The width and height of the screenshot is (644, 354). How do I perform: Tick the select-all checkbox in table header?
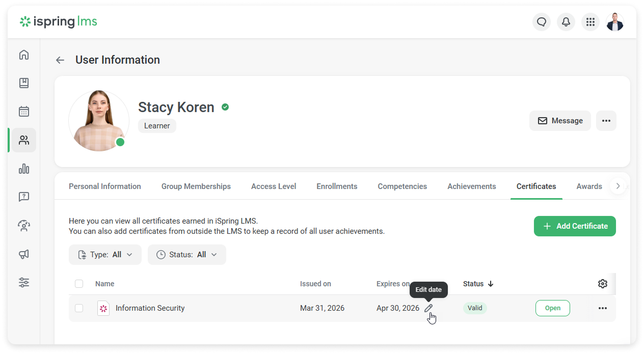(x=79, y=284)
